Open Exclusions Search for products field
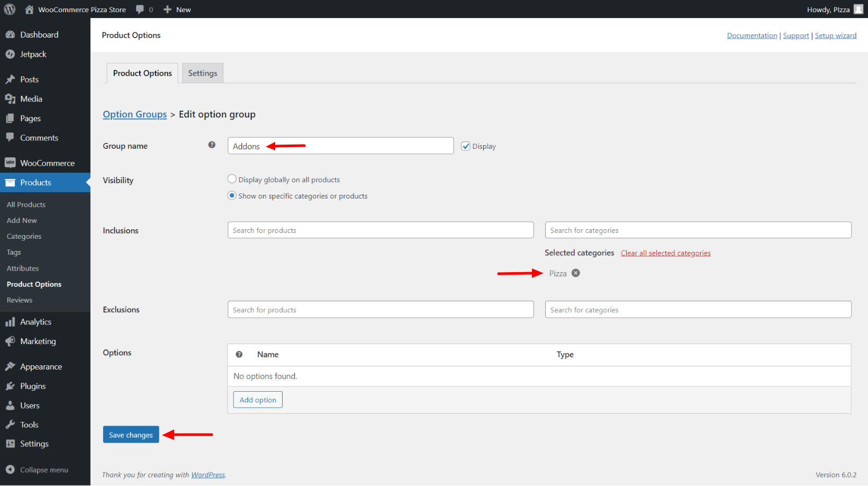The width and height of the screenshot is (868, 486). click(380, 310)
